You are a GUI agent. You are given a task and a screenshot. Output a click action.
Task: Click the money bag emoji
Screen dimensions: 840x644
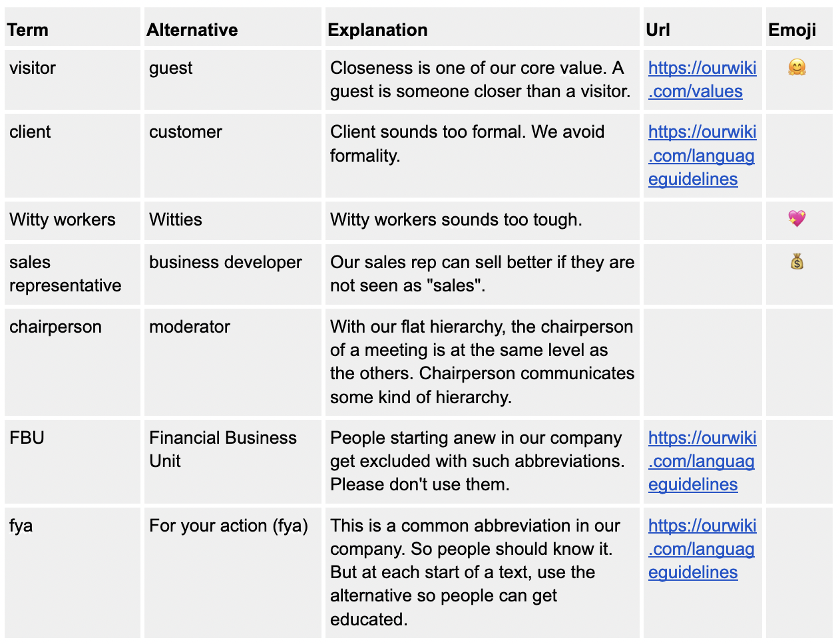pos(797,261)
